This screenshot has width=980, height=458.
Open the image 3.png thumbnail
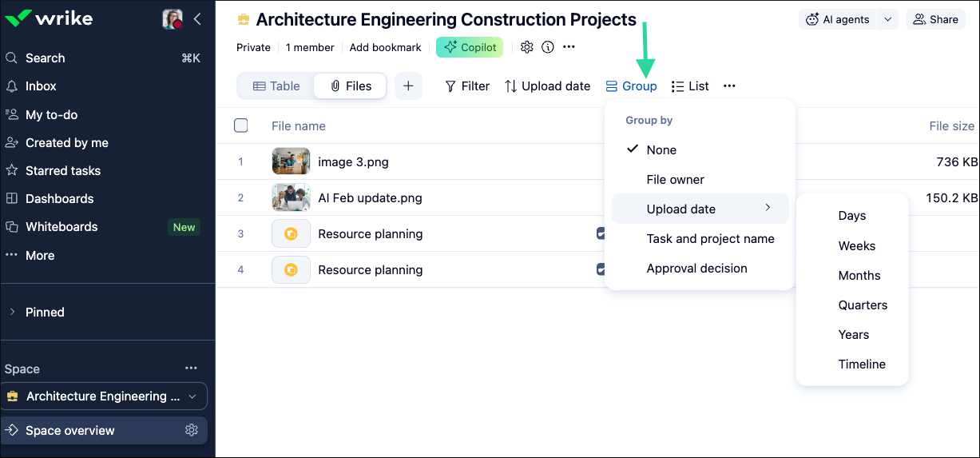click(x=291, y=161)
